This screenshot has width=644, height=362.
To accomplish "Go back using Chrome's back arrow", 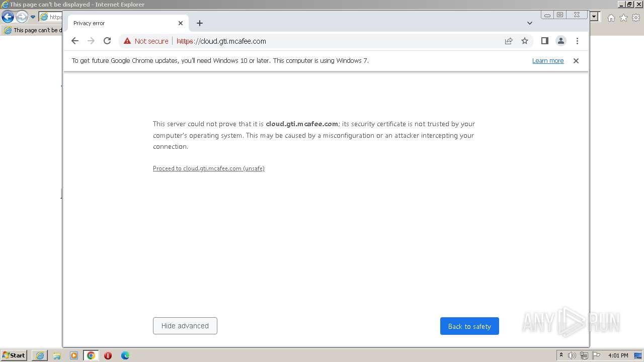I will (75, 41).
